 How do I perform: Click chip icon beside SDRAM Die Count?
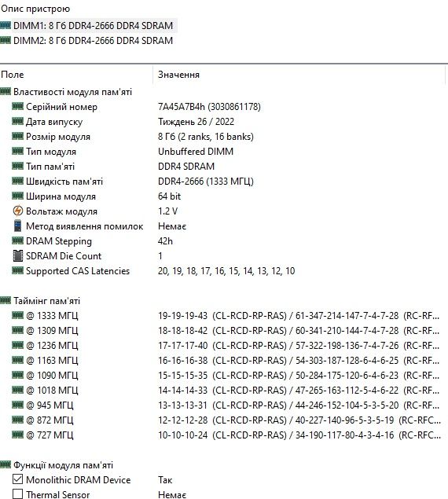click(x=18, y=255)
